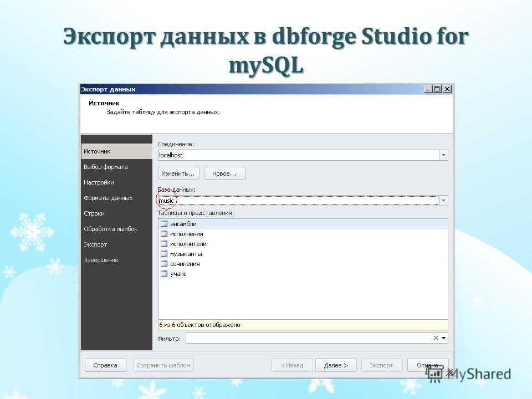Image resolution: width=532 pixels, height=399 pixels.
Task: Click the table icon next to исполнения
Action: coord(164,234)
